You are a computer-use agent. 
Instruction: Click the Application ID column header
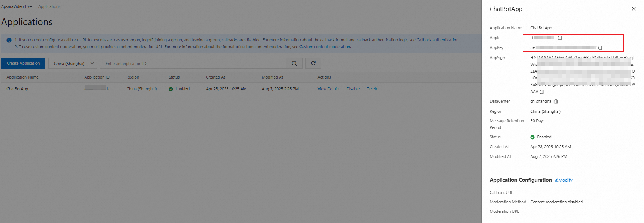(97, 77)
